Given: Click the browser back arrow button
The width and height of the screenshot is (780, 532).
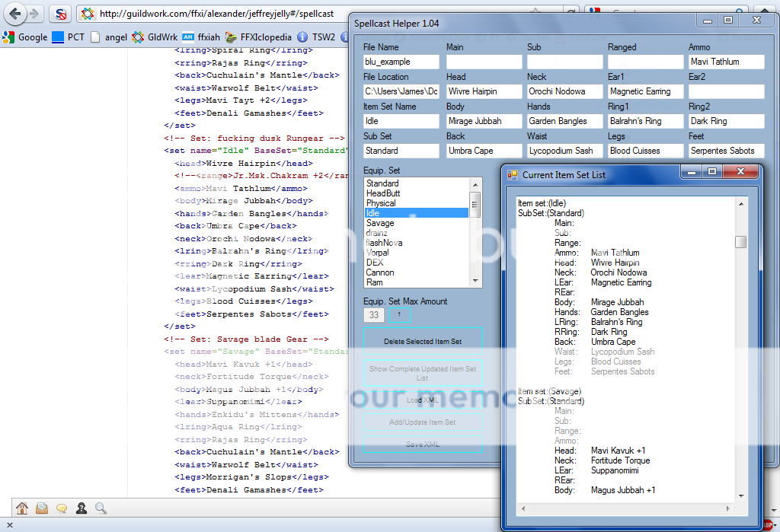Looking at the screenshot, I should (14, 13).
